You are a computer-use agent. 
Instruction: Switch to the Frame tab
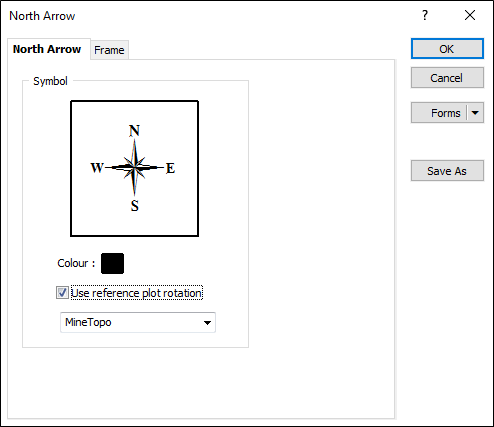pyautogui.click(x=109, y=50)
